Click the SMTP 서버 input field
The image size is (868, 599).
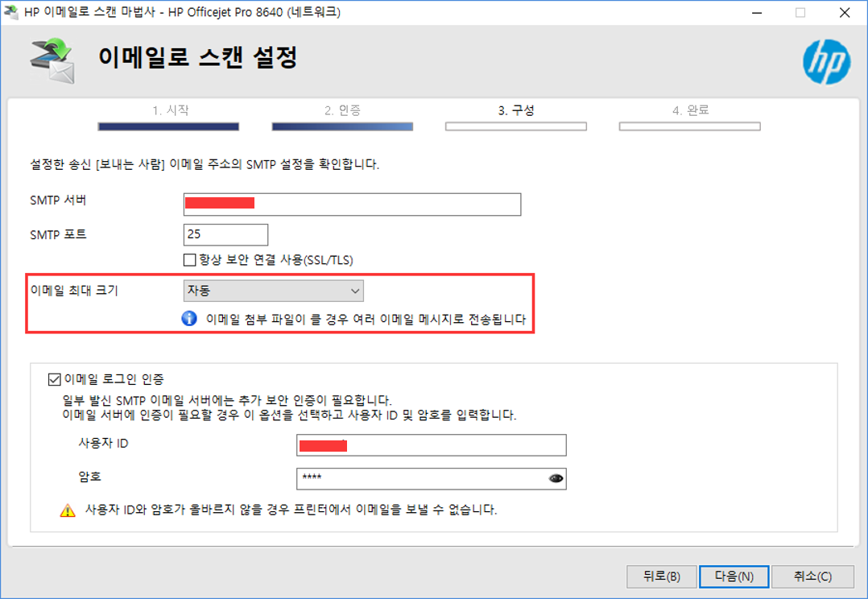click(x=352, y=204)
